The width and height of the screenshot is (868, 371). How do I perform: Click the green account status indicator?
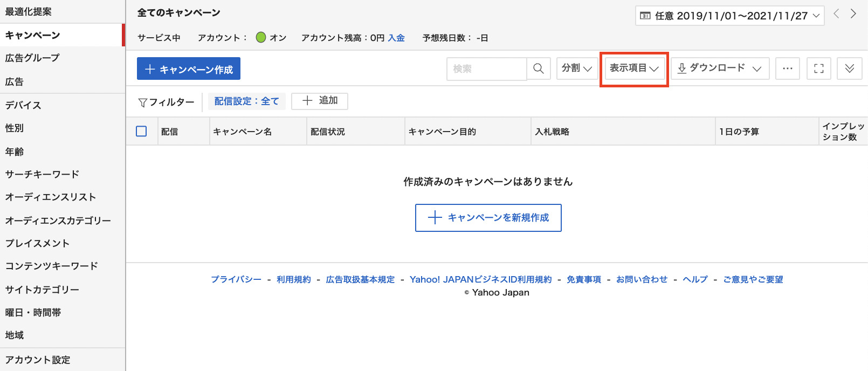click(261, 37)
